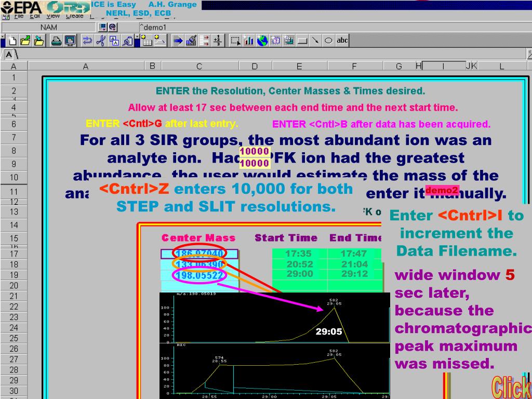Click the Paste glue bottle icon

click(128, 41)
